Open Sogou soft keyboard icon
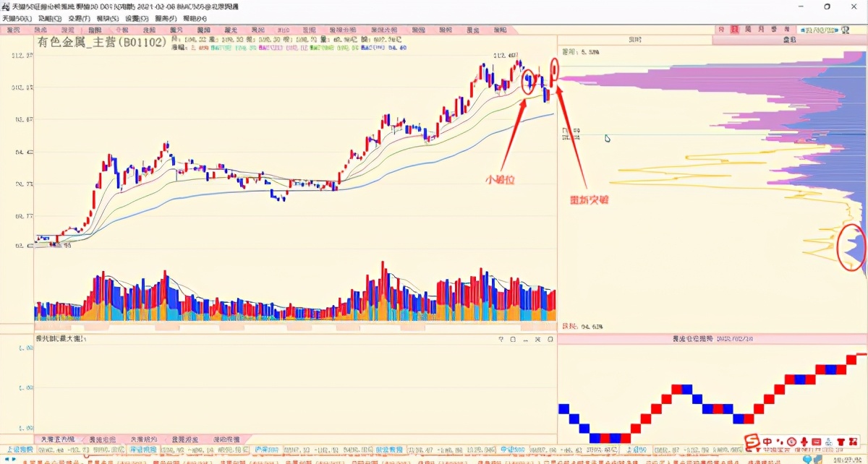The height and width of the screenshot is (464, 868). click(817, 442)
